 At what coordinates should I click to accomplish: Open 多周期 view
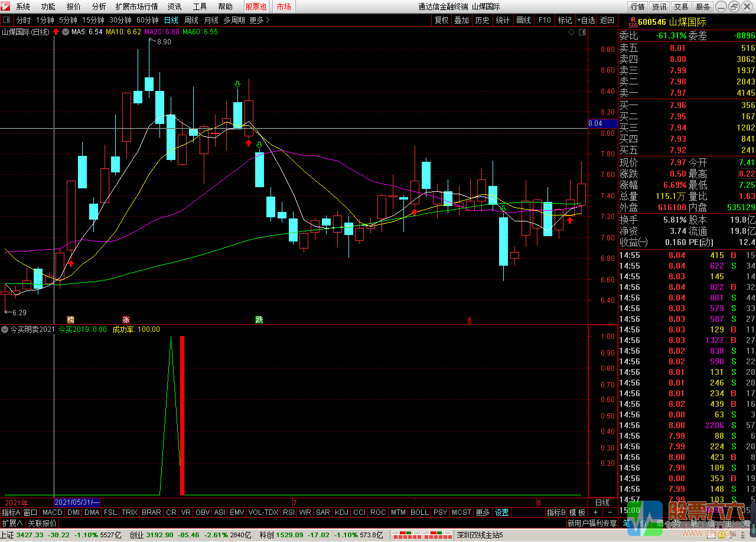pos(234,19)
